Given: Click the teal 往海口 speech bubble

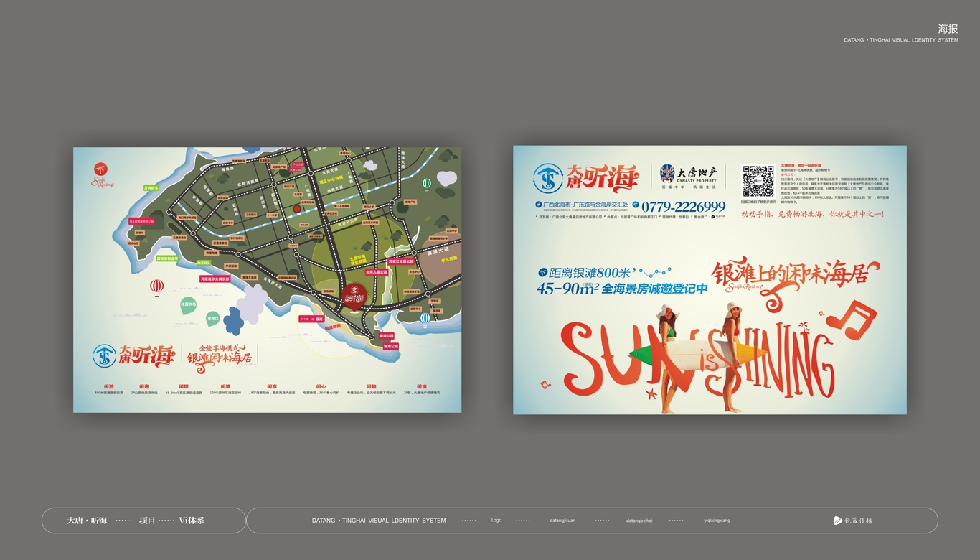Looking at the screenshot, I should pyautogui.click(x=212, y=318).
